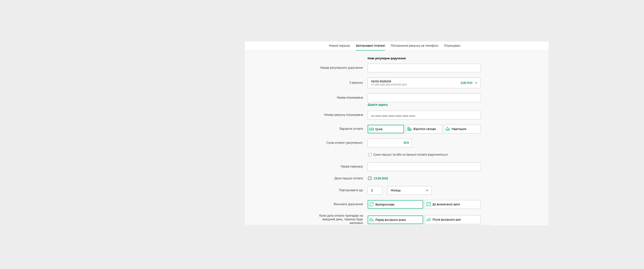
Task: Select the Після вихідного дня option
Action: pyautogui.click(x=453, y=220)
